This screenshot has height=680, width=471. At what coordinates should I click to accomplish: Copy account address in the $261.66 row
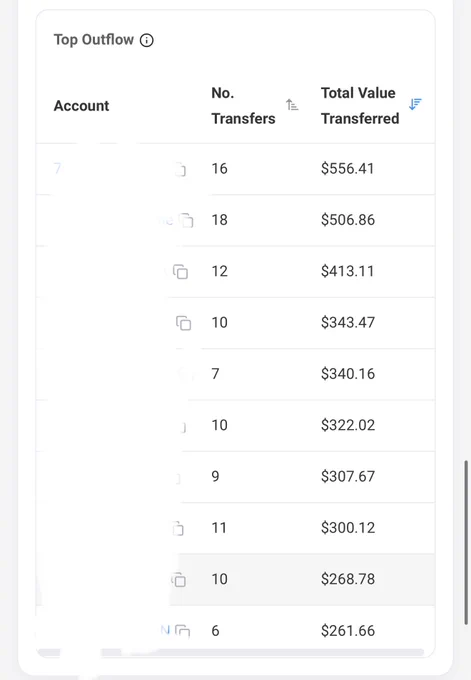pos(183,630)
